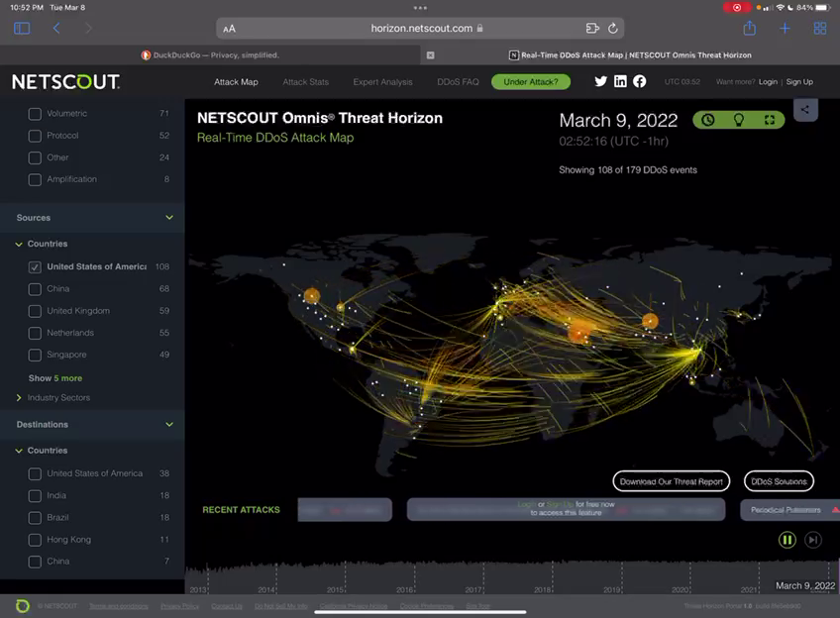Open NETSCOUT's Twitter page
Screen dimensions: 840x618
coord(601,81)
